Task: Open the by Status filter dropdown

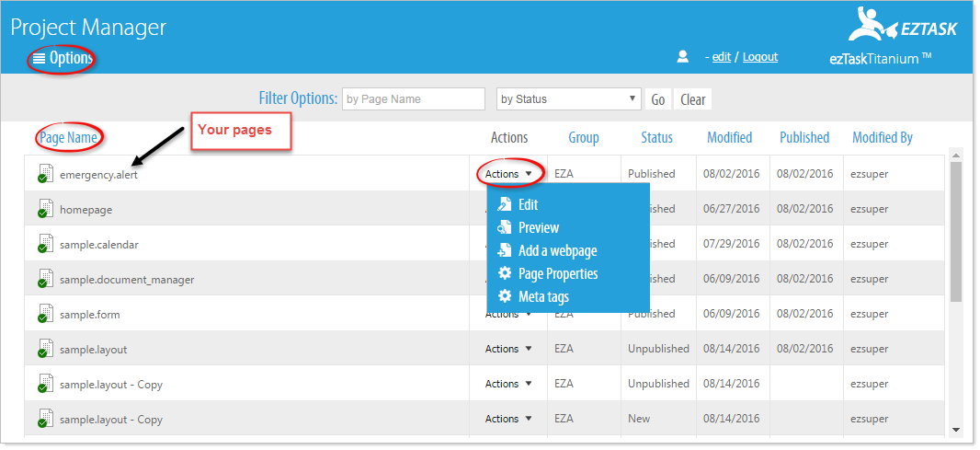Action: point(569,98)
